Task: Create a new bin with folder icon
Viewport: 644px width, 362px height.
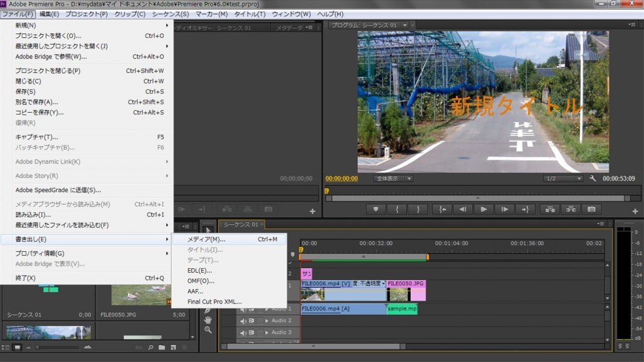Action: pyautogui.click(x=162, y=348)
